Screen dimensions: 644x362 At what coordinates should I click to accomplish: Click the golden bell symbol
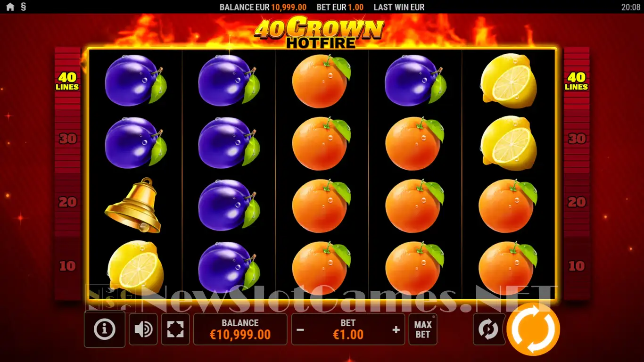point(134,205)
